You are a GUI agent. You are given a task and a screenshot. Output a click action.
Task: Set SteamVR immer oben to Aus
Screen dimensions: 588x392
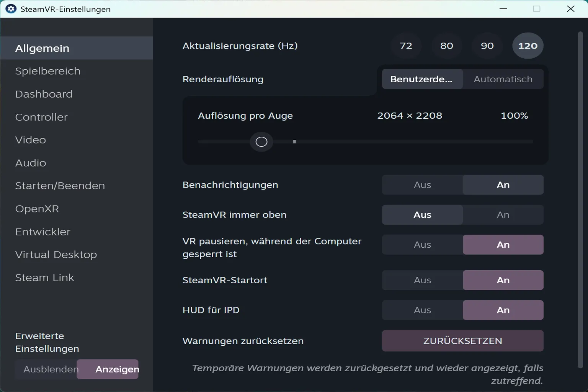pyautogui.click(x=422, y=215)
